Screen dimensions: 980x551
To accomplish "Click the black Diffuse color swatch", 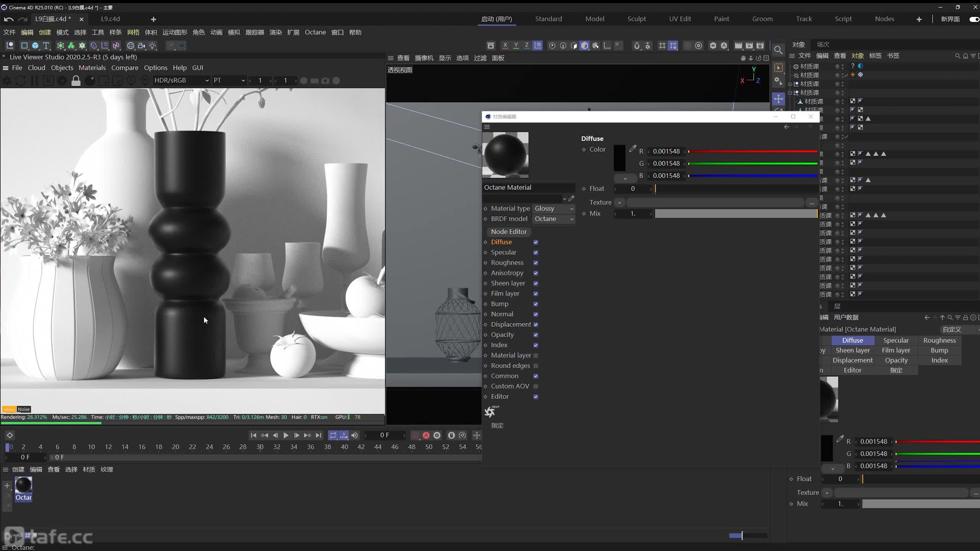I will [x=619, y=158].
